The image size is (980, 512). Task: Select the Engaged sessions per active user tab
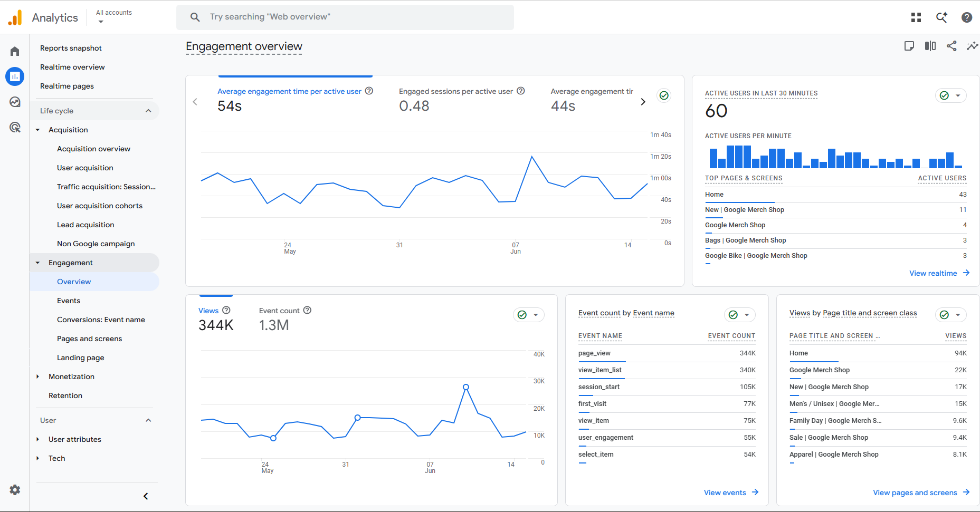[461, 99]
